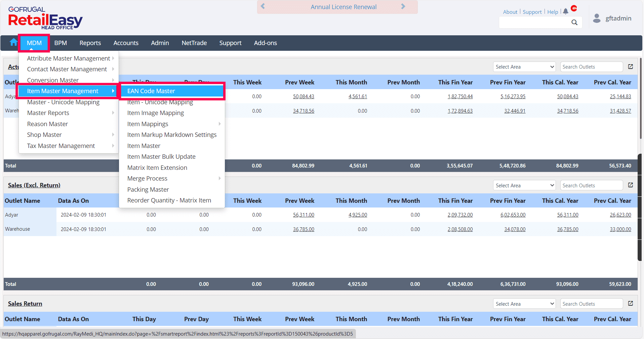Go to the Home icon in navbar
The height and width of the screenshot is (339, 644).
13,42
